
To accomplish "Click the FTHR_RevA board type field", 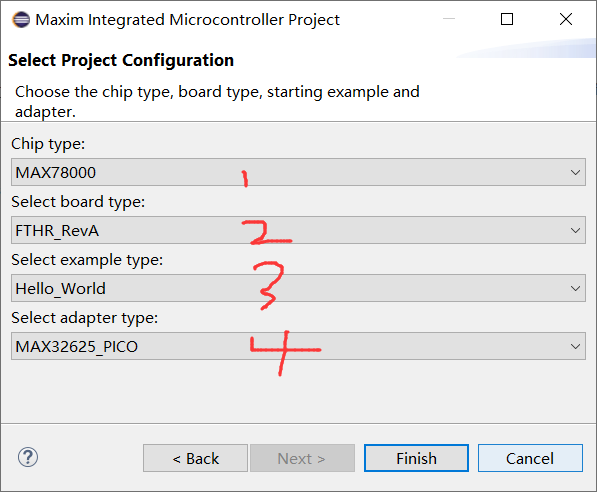I will (298, 230).
